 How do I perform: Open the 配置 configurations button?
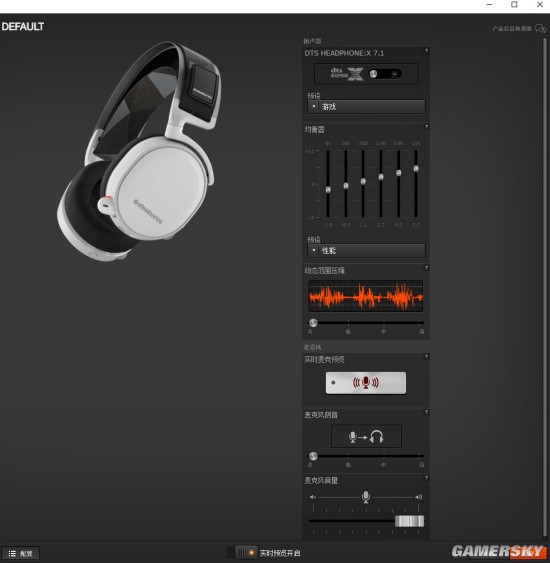(21, 553)
